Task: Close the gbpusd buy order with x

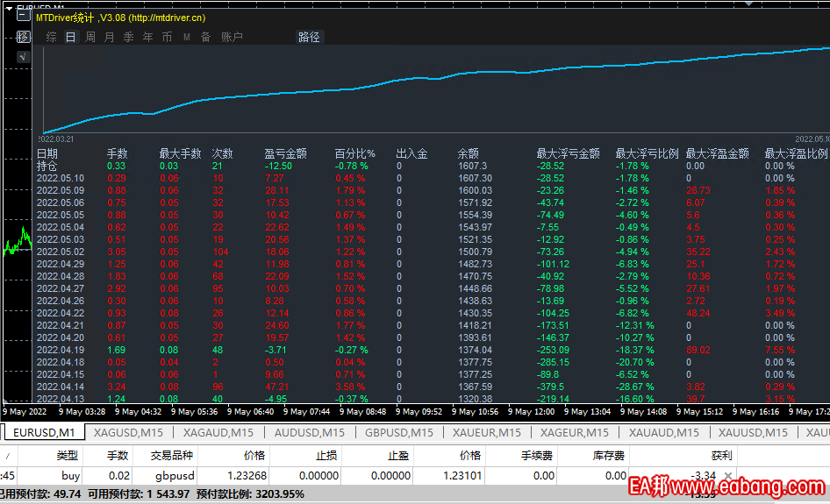Action: [x=728, y=475]
